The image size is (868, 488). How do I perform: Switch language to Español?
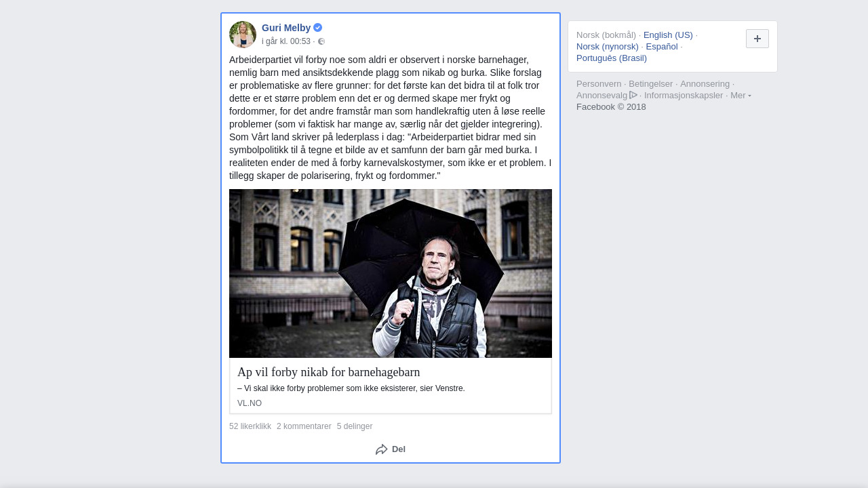click(x=662, y=47)
